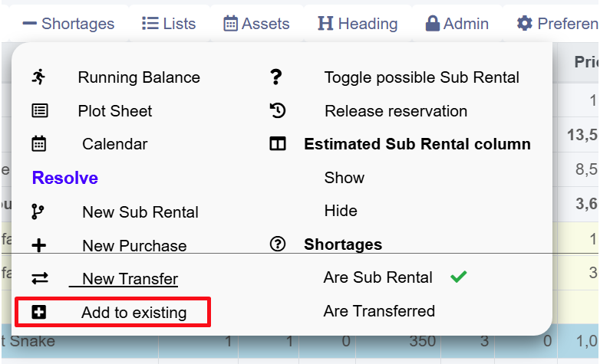Click the plus icon beside New Purchase

(39, 245)
